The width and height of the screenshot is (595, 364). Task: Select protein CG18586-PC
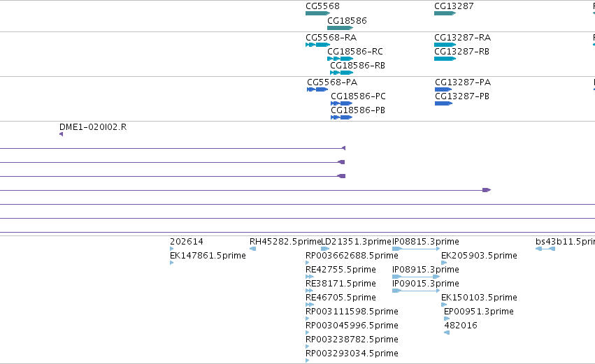358,96
